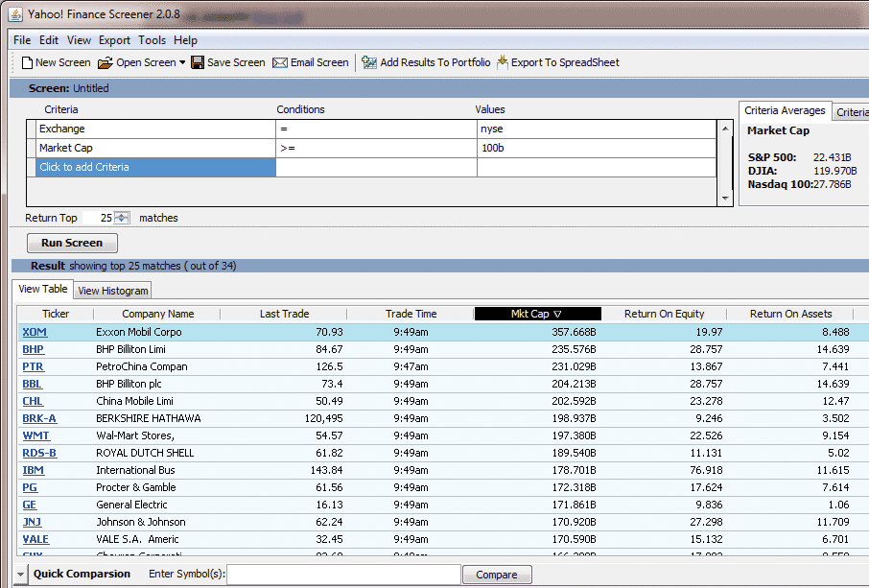Click the New Screen toolbar icon
Screen dimensions: 869x588
pos(27,63)
